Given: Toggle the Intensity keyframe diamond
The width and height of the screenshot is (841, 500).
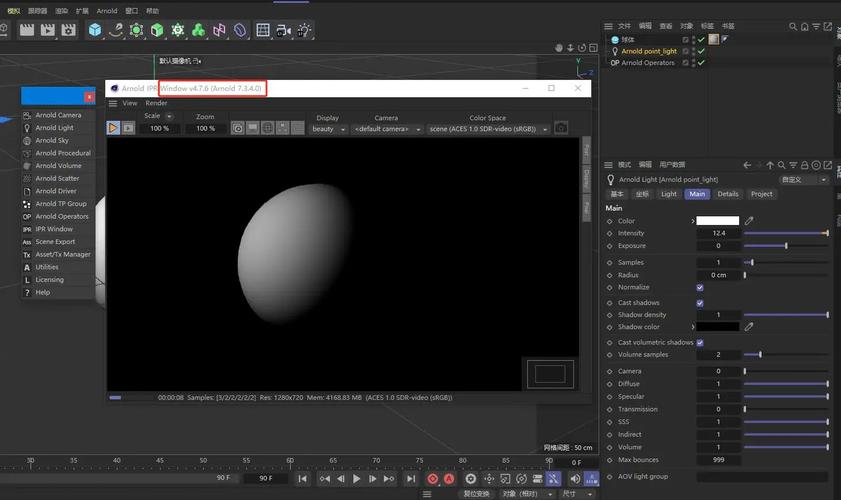Looking at the screenshot, I should coord(609,233).
